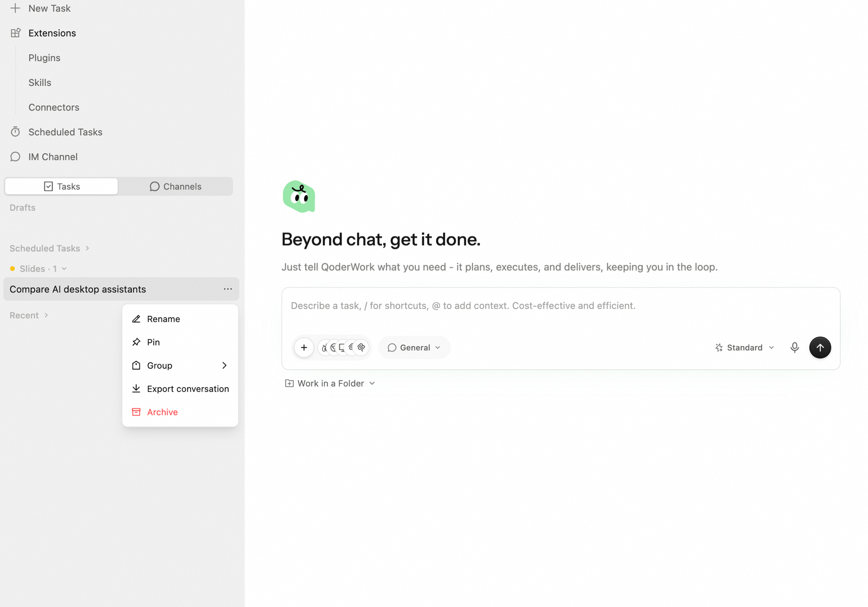Click the yellow status dot beside Slides
868x607 pixels.
pyautogui.click(x=13, y=269)
